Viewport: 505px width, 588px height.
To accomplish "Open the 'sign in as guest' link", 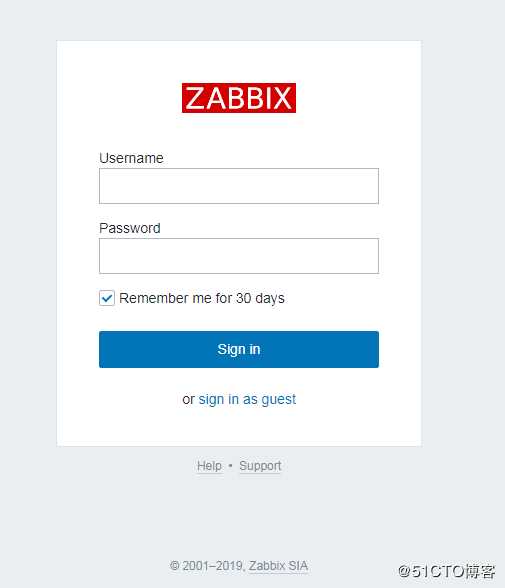I will click(x=247, y=399).
